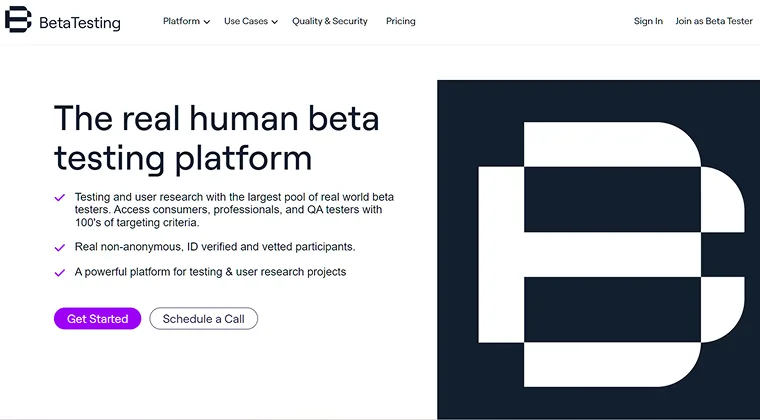Click the large B logo hero image
The width and height of the screenshot is (760, 420).
(x=599, y=249)
